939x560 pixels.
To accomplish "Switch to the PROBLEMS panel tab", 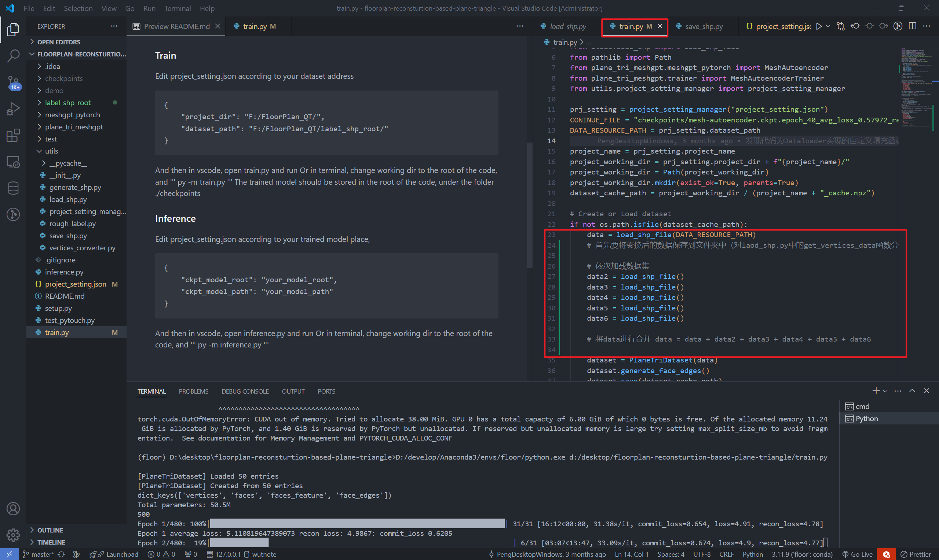I will pyautogui.click(x=193, y=391).
